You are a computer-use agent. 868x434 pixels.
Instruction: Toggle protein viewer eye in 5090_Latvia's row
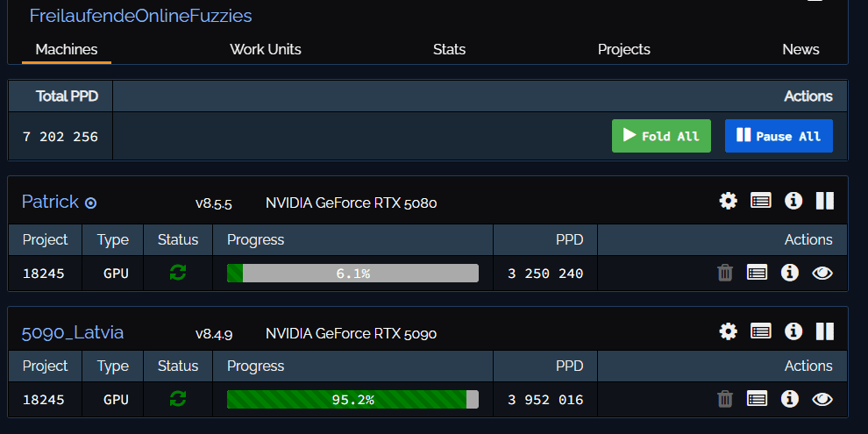[822, 400]
